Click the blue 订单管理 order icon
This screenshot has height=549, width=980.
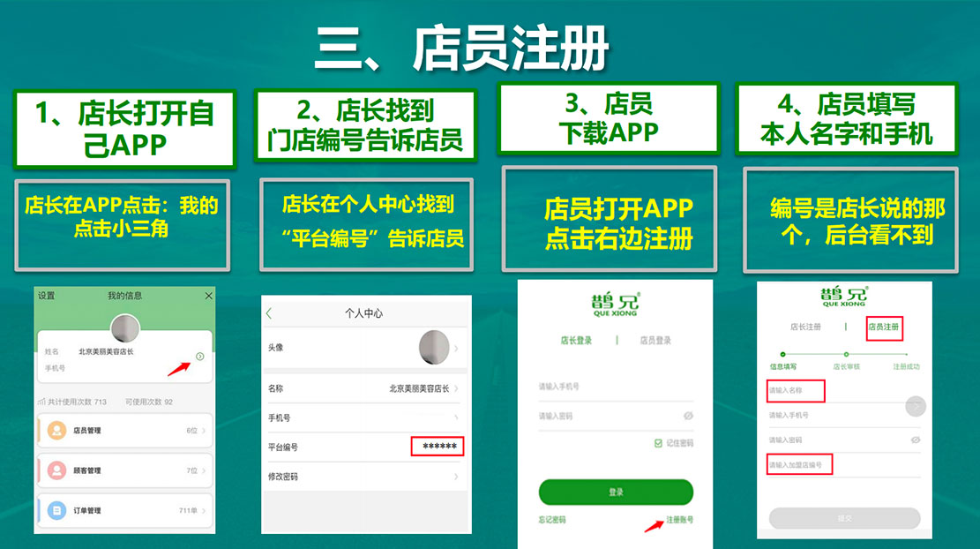(56, 510)
